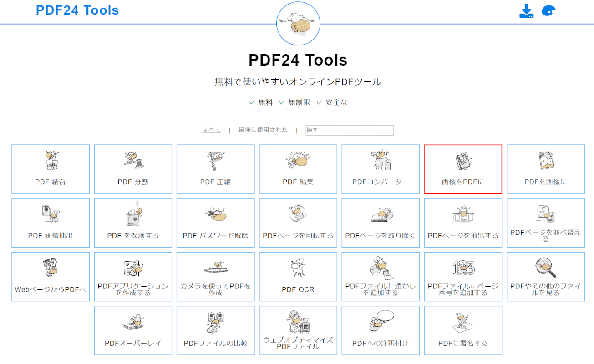The height and width of the screenshot is (364, 594).
Task: Open the ウェブオプティマイズPDFファイル tool
Action: pos(298,330)
